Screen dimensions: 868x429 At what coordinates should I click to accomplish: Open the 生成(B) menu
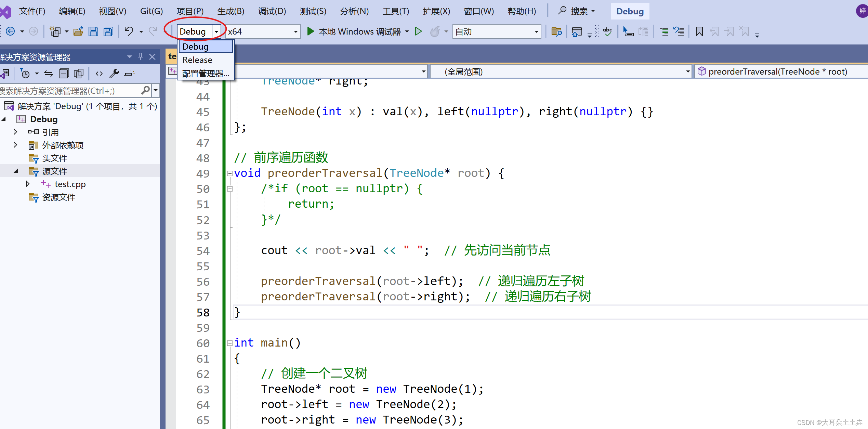point(231,11)
